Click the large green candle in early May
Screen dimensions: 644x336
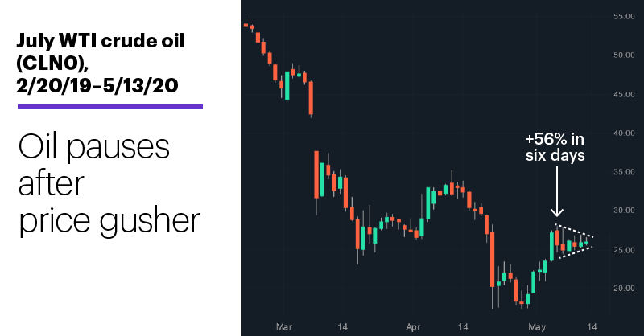(x=551, y=246)
